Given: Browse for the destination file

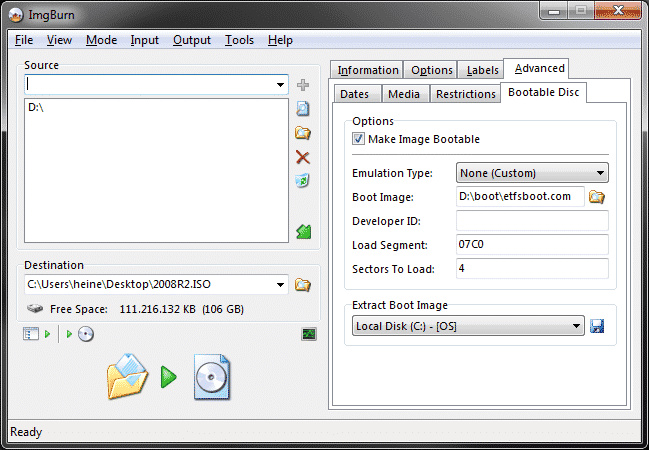Looking at the screenshot, I should tap(303, 285).
